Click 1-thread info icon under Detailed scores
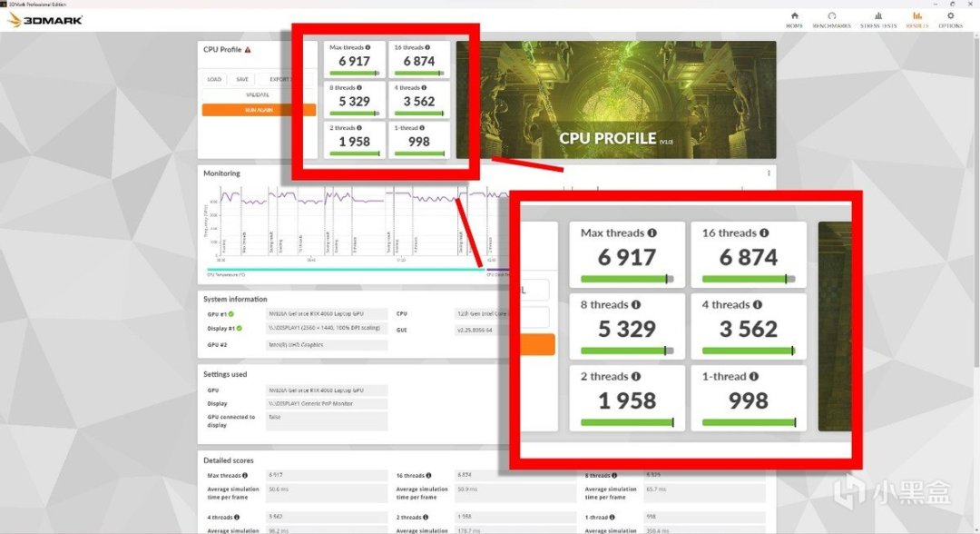Image resolution: width=980 pixels, height=534 pixels. [612, 517]
